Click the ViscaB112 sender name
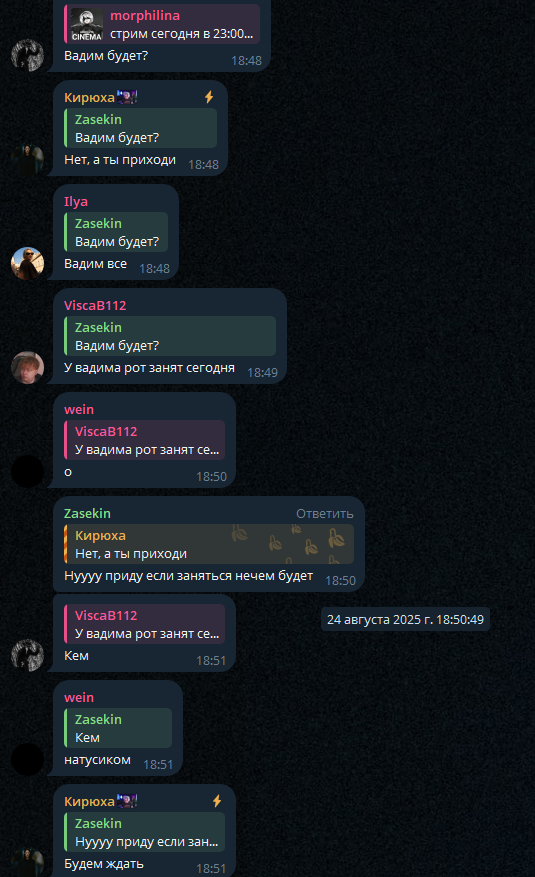535x877 pixels. (x=95, y=305)
